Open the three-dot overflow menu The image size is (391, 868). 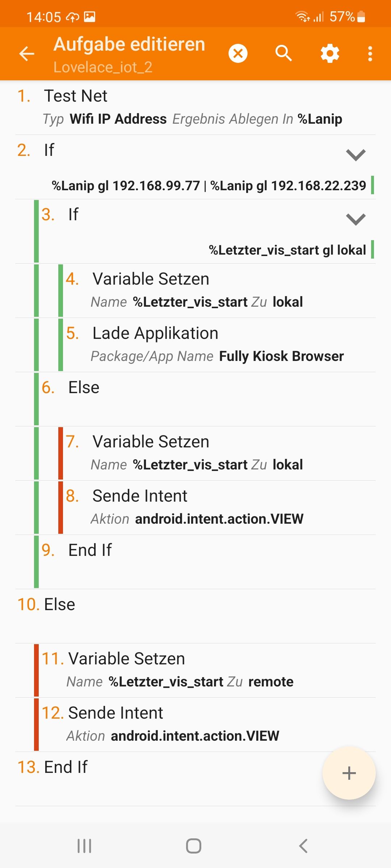point(370,54)
